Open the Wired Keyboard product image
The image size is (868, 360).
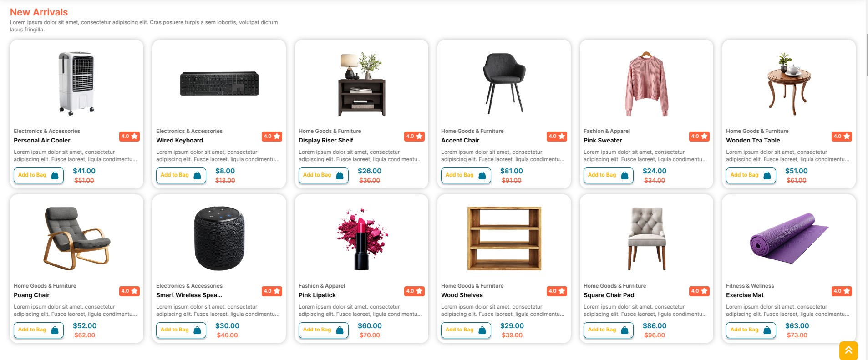coord(219,84)
